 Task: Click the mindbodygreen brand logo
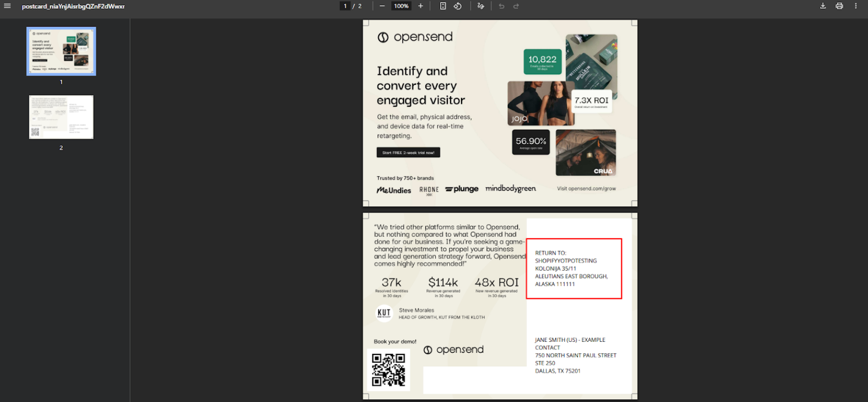511,188
